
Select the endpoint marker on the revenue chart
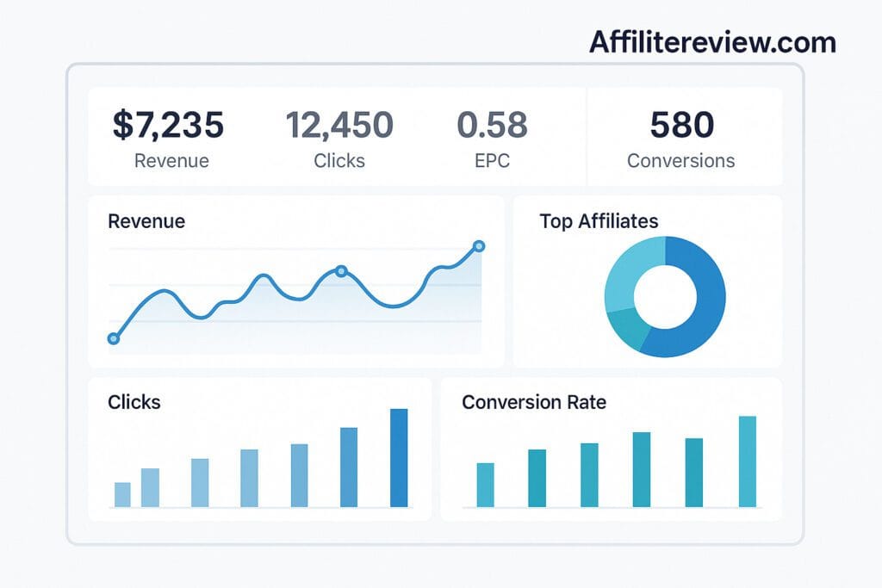pyautogui.click(x=479, y=246)
